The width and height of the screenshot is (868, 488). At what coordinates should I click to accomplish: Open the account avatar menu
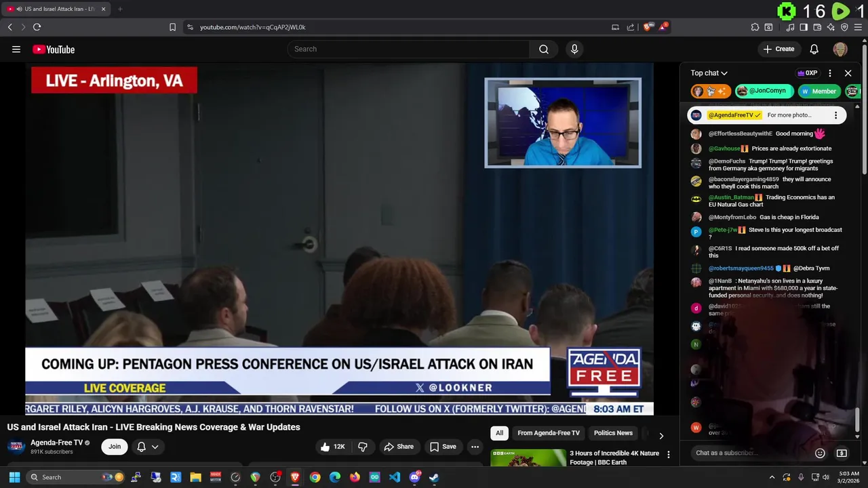[x=840, y=49]
